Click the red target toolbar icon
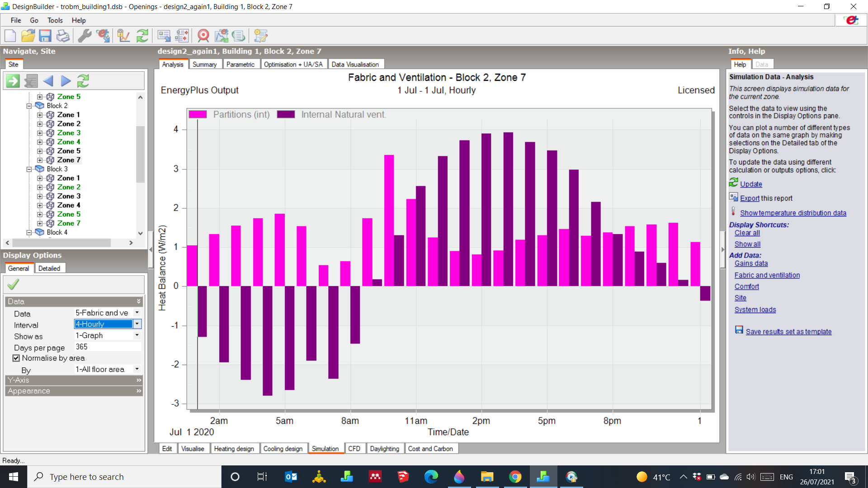The height and width of the screenshot is (488, 868). 203,35
